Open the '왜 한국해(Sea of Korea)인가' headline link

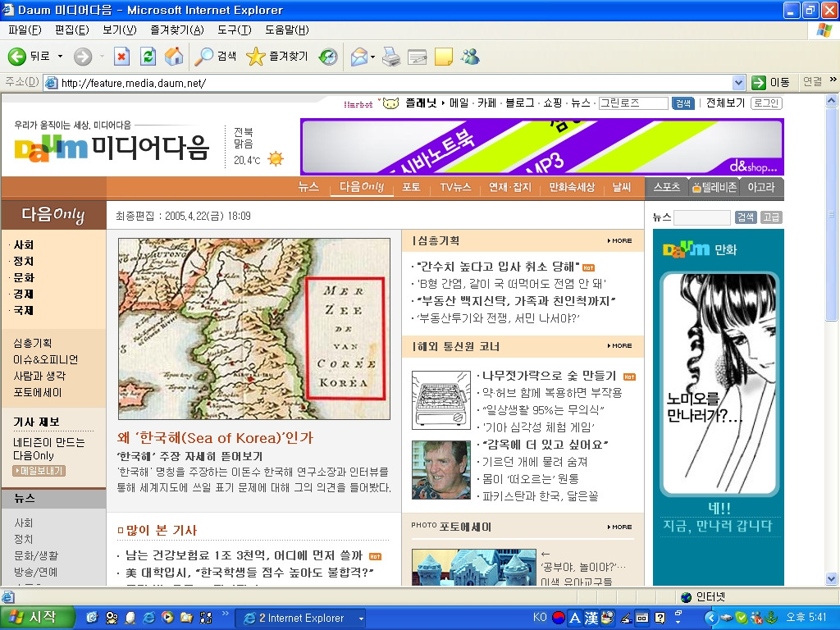215,438
